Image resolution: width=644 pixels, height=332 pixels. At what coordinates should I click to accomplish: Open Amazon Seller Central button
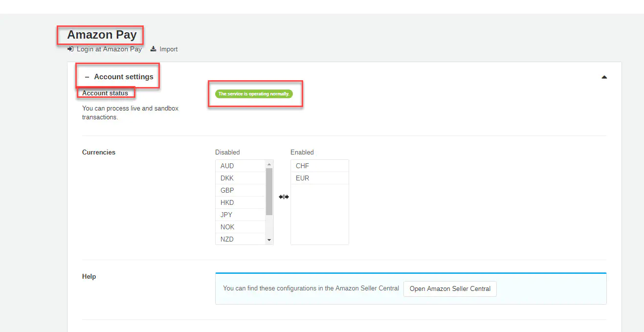pos(450,289)
